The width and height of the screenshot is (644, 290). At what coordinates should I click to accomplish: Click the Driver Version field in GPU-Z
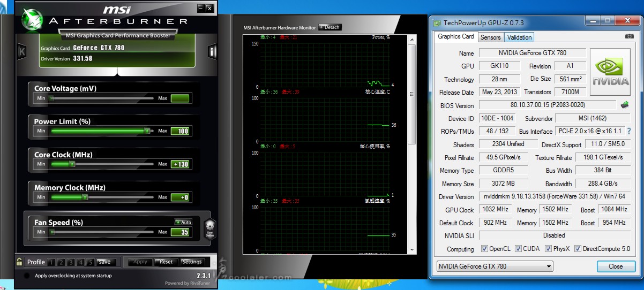pyautogui.click(x=555, y=196)
